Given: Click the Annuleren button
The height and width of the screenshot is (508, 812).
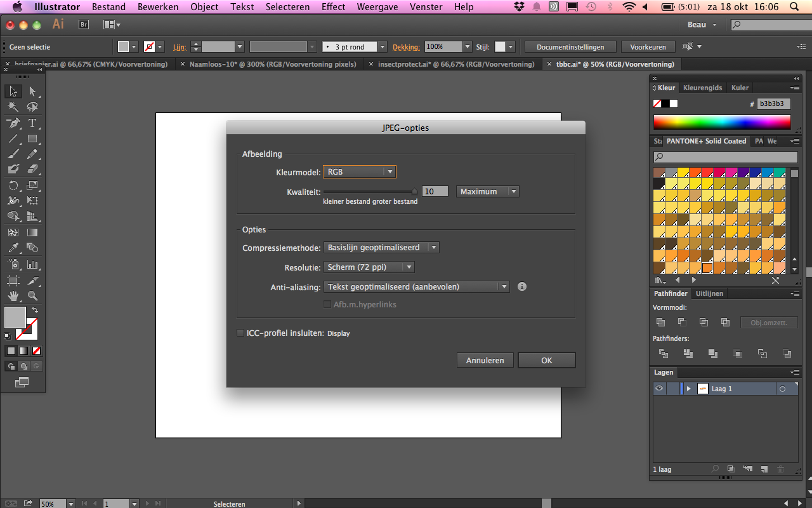Looking at the screenshot, I should tap(485, 360).
